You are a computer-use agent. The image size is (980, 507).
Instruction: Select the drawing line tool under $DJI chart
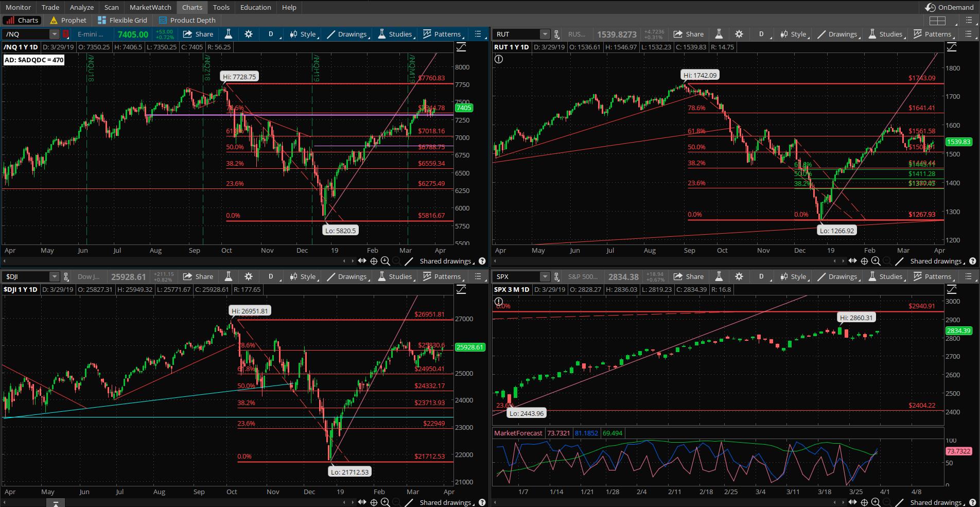pyautogui.click(x=408, y=502)
